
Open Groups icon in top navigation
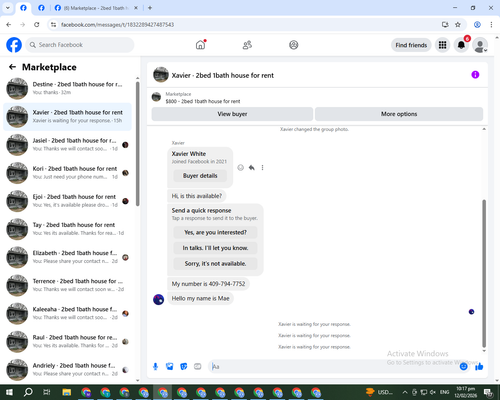tap(294, 45)
